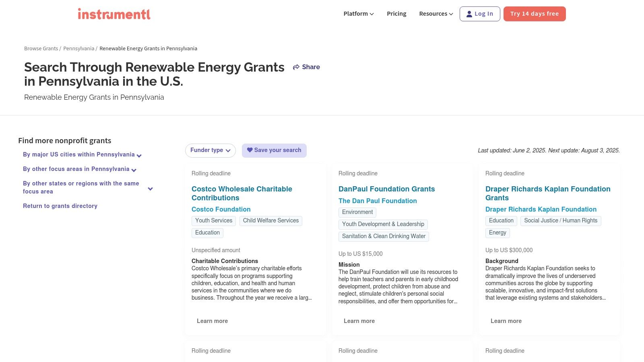Click the Instrumentl logo

coord(114,13)
